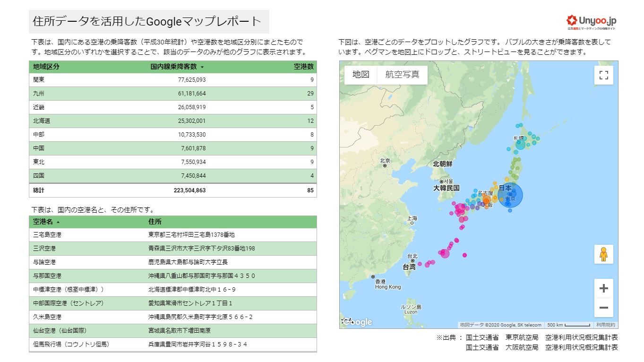Image resolution: width=644 pixels, height=362 pixels.
Task: Click the 500 km scale bar on map
Action: (x=568, y=325)
